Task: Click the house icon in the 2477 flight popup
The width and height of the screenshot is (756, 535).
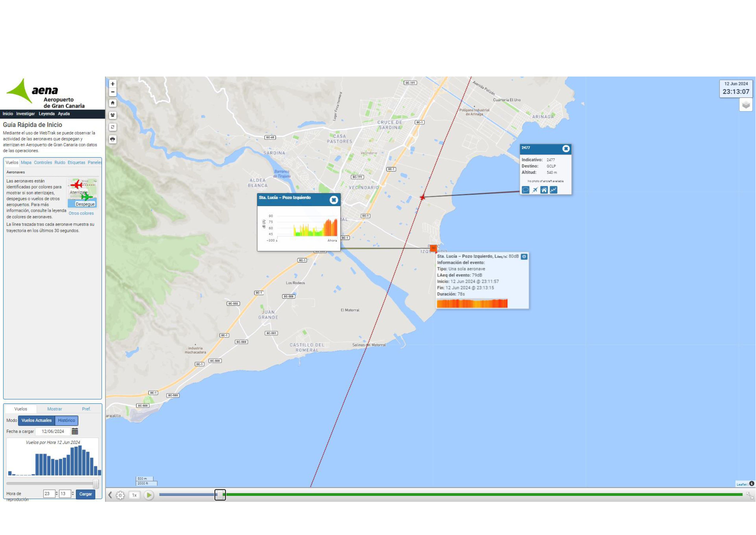Action: pyautogui.click(x=544, y=190)
